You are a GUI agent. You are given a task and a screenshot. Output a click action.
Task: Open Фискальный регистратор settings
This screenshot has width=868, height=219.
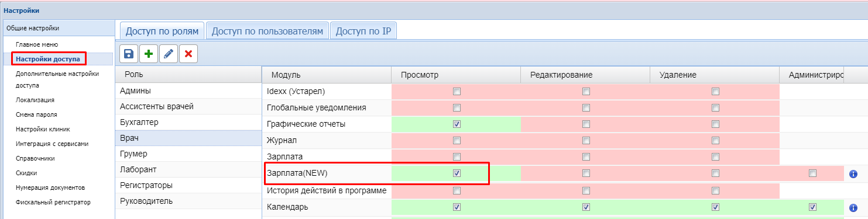coord(53,202)
